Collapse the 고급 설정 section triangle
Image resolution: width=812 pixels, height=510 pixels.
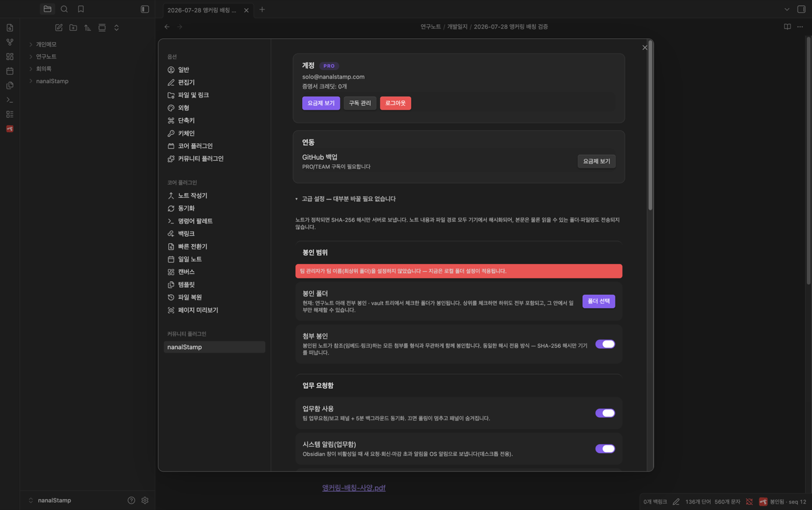296,199
